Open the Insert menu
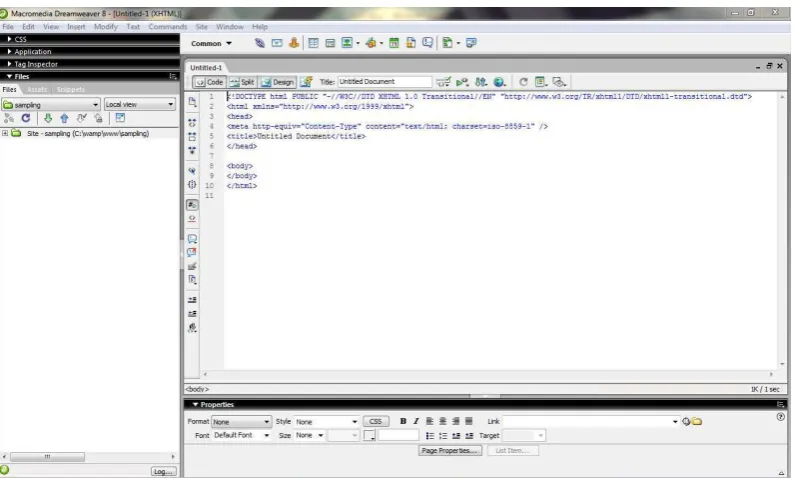Screen dimensions: 795x478 pos(76,27)
